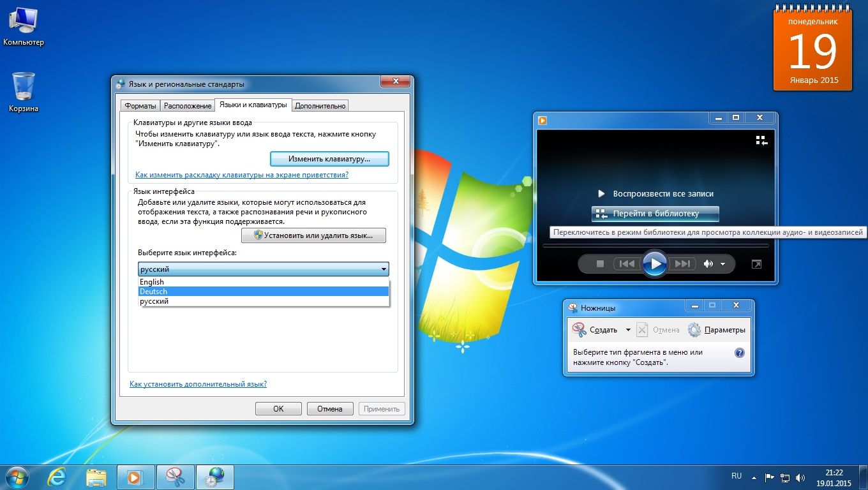This screenshot has width=868, height=490.
Task: Open the Создать snip type dropdown arrow
Action: coord(628,330)
